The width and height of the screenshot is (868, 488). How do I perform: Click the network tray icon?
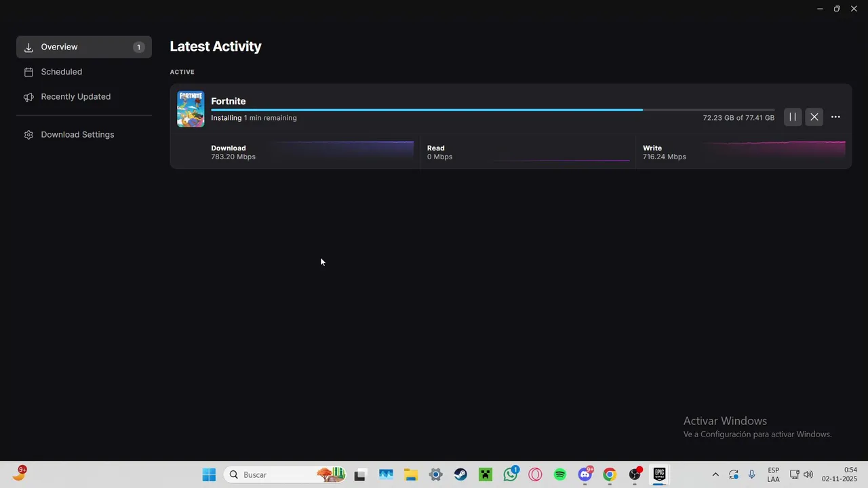[794, 474]
